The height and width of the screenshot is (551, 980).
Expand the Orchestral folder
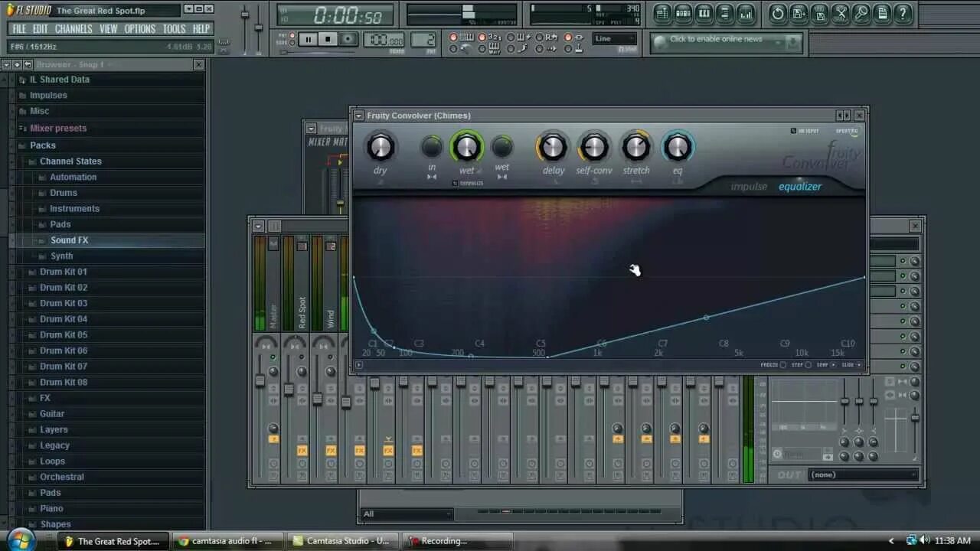tap(62, 477)
